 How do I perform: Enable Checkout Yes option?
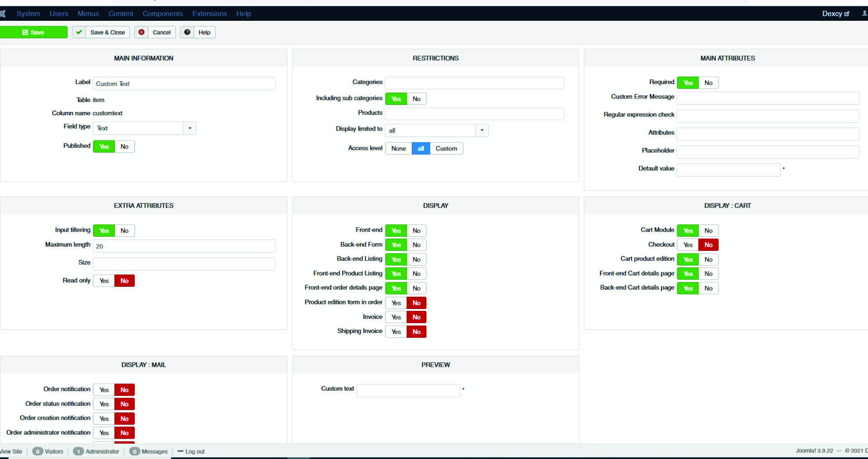point(688,245)
